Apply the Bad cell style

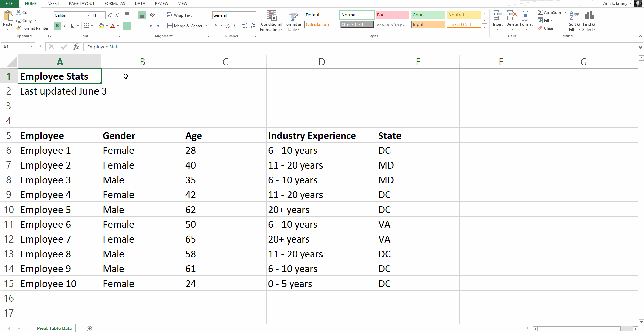(392, 15)
